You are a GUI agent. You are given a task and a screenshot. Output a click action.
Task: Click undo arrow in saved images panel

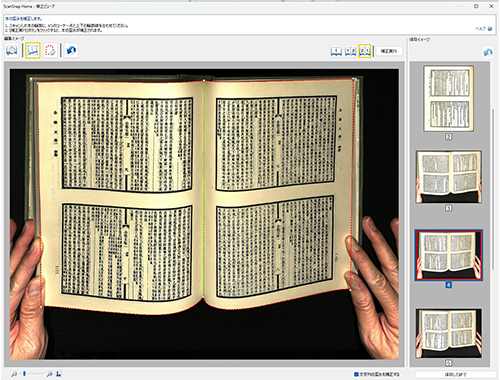click(488, 52)
